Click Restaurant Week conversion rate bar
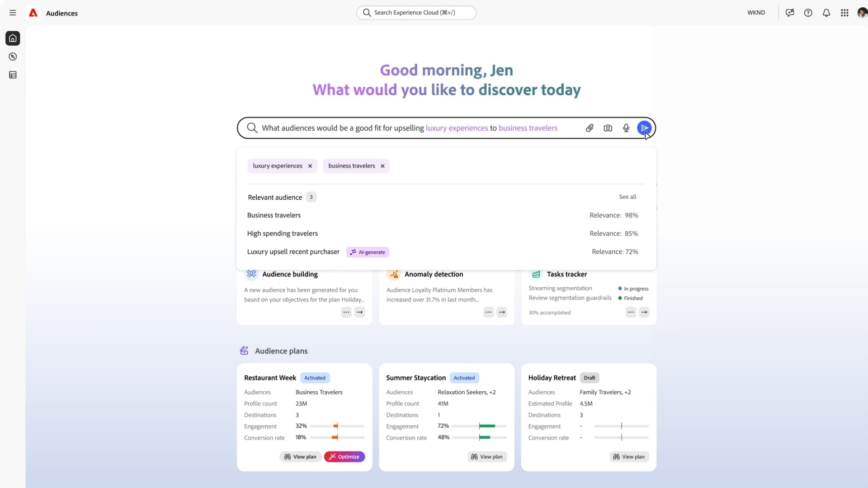Image resolution: width=868 pixels, height=488 pixels. point(337,437)
